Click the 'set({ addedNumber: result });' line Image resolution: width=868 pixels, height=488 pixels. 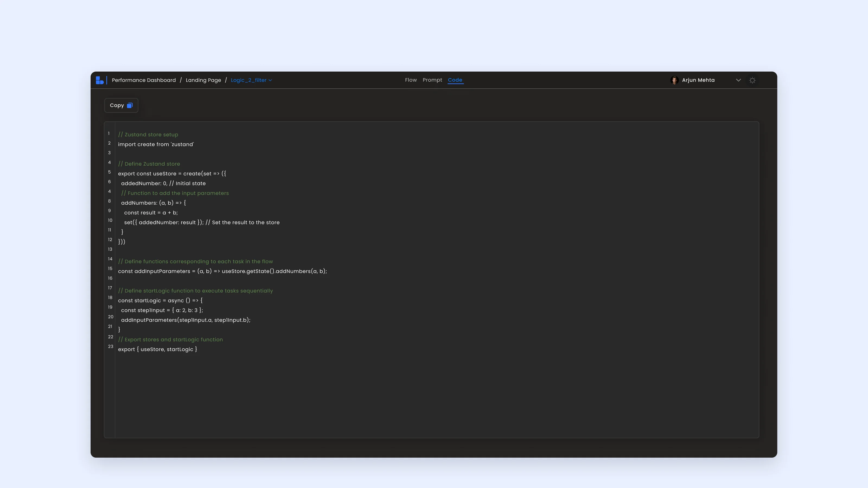pyautogui.click(x=202, y=223)
